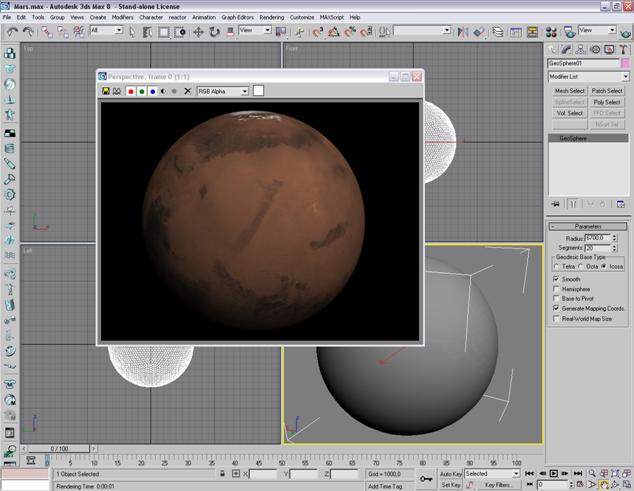
Task: Enable the Hemisphere checkbox
Action: point(557,289)
